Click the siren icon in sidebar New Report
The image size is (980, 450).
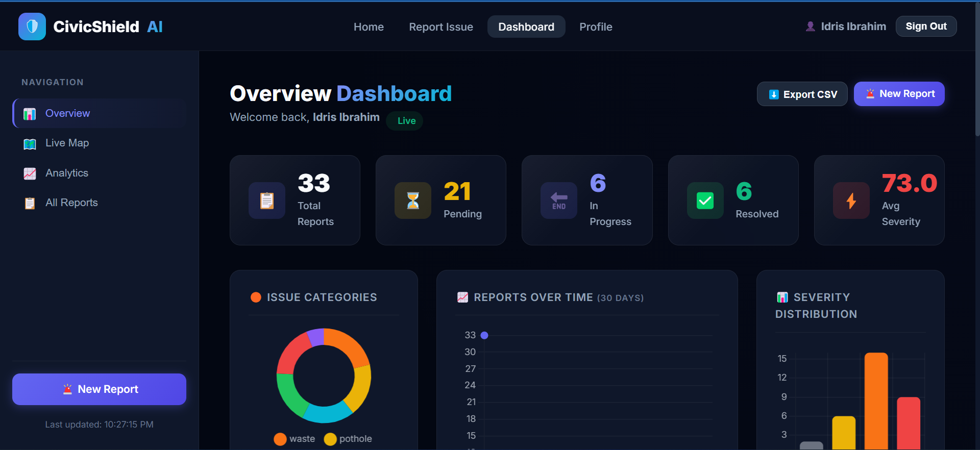pos(67,389)
